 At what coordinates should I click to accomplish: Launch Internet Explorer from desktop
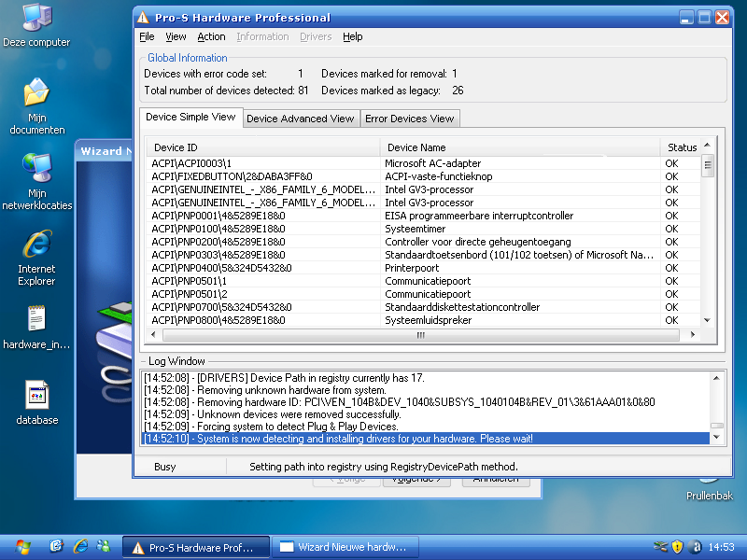pos(36,258)
